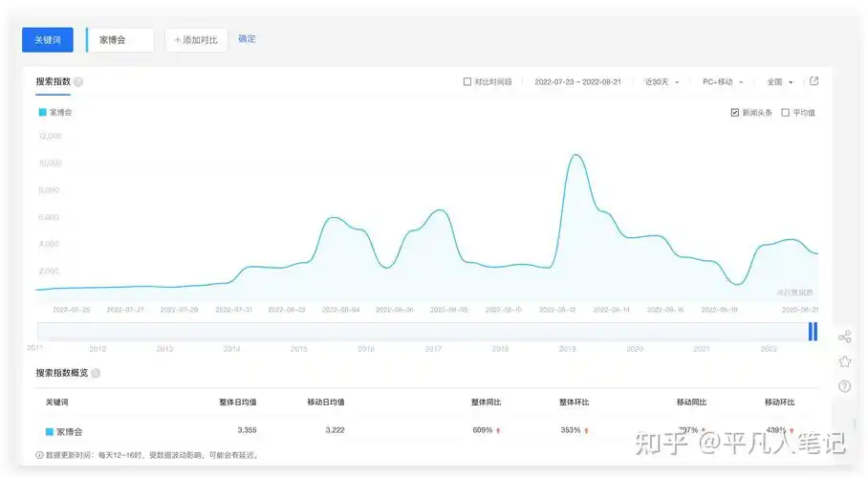Click the 确定 link
The height and width of the screenshot is (478, 868).
click(x=247, y=39)
